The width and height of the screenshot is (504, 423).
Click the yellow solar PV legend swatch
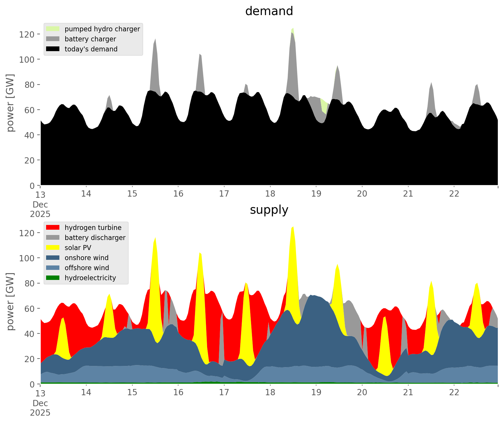coord(53,248)
